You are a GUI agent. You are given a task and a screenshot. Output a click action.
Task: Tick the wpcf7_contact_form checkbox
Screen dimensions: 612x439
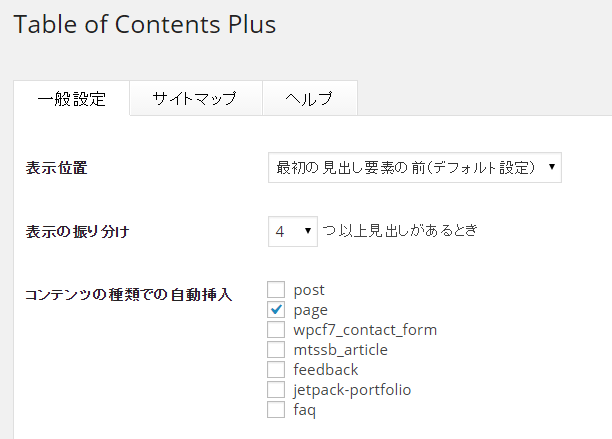[277, 330]
